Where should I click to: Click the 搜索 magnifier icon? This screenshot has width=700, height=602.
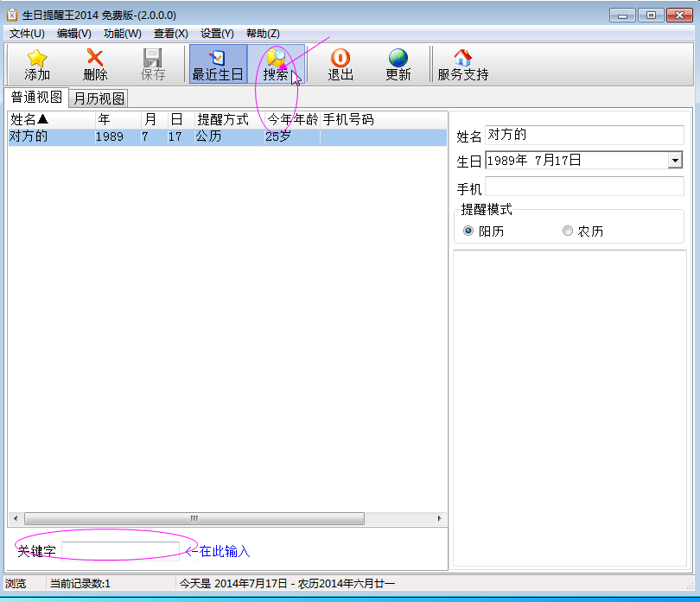pos(276,58)
